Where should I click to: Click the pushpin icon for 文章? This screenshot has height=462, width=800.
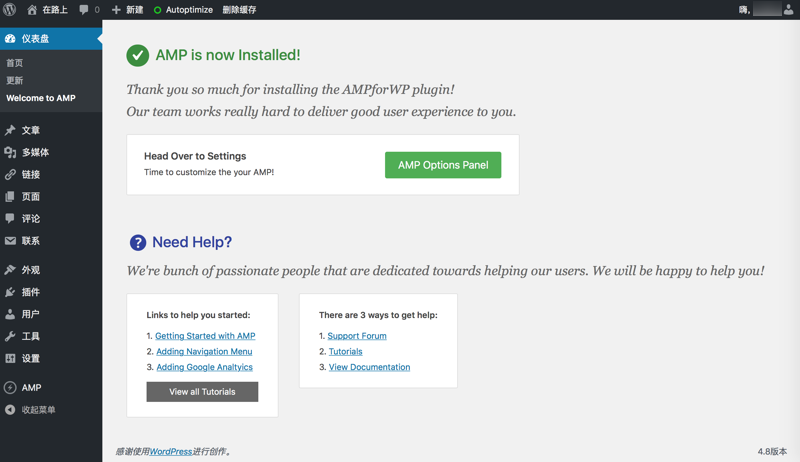click(10, 130)
